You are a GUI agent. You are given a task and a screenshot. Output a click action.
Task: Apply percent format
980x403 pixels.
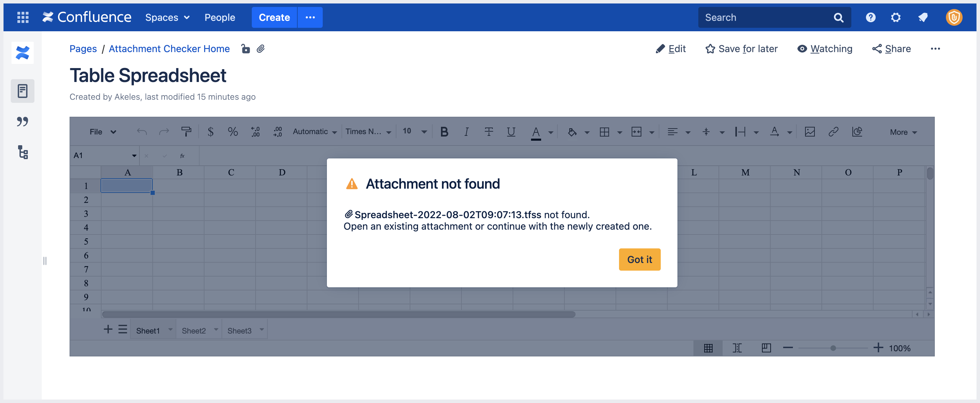233,132
